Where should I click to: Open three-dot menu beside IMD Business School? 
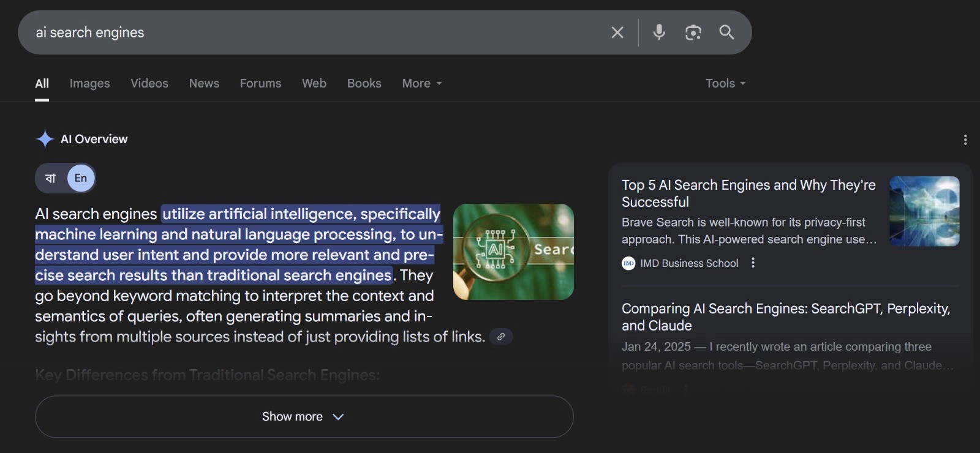753,263
